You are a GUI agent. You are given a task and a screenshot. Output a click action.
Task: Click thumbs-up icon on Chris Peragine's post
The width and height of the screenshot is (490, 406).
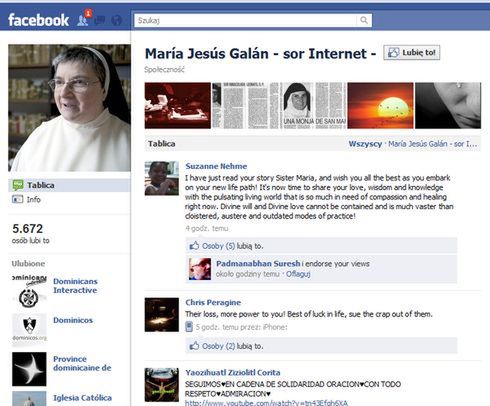coord(194,346)
